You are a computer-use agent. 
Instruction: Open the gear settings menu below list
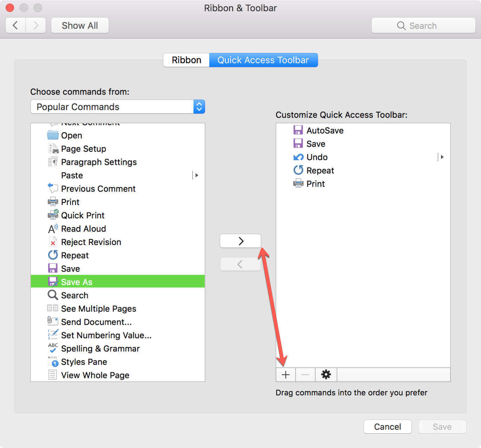click(x=326, y=375)
